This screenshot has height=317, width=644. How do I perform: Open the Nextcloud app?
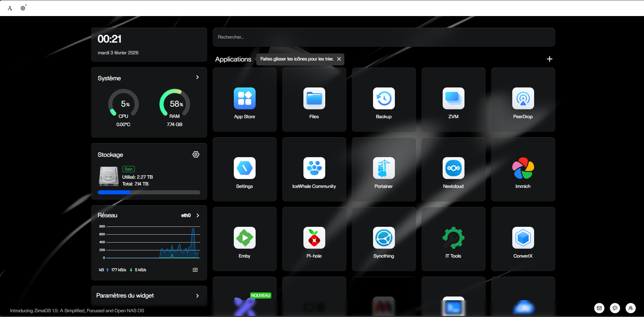(x=453, y=168)
